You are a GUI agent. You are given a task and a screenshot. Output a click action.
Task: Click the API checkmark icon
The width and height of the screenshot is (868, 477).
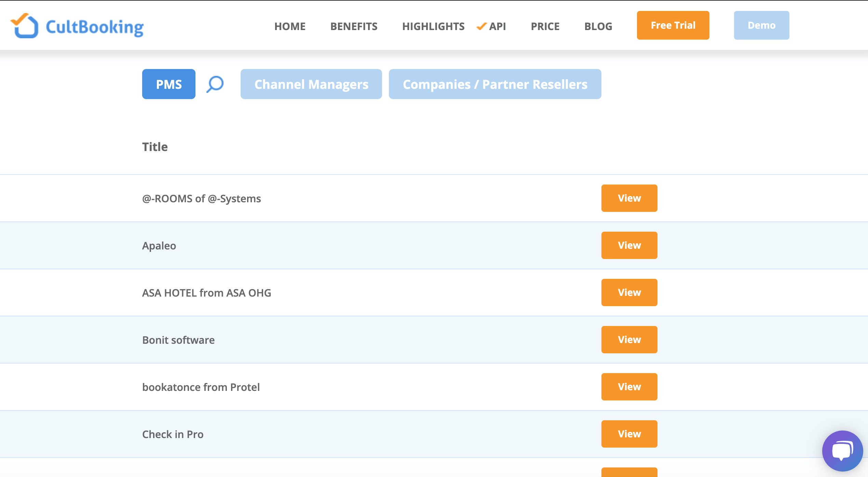(x=482, y=25)
